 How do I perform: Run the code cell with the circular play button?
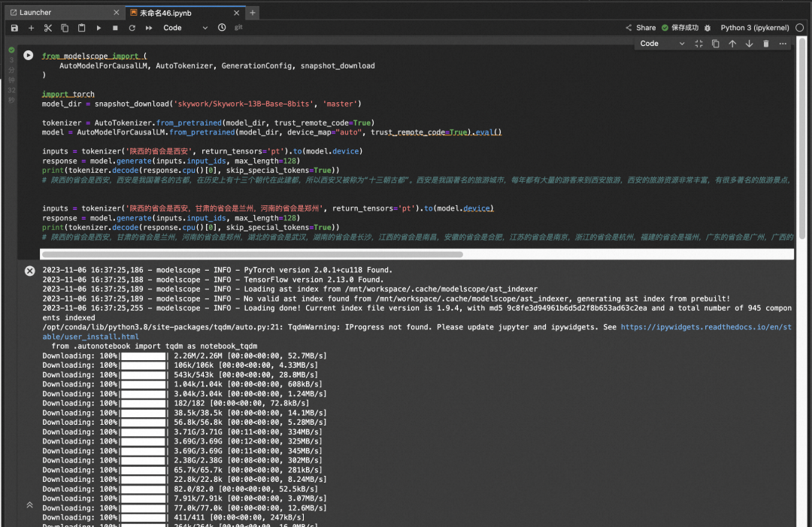(29, 56)
